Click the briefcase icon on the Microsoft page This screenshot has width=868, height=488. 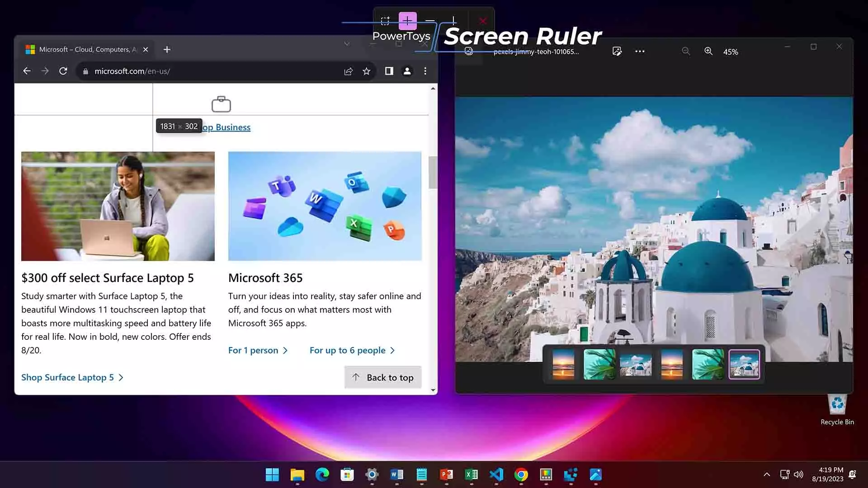click(221, 104)
